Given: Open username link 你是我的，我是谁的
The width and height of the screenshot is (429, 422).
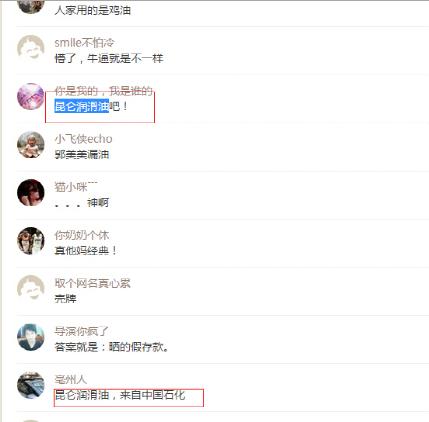Looking at the screenshot, I should point(103,91).
